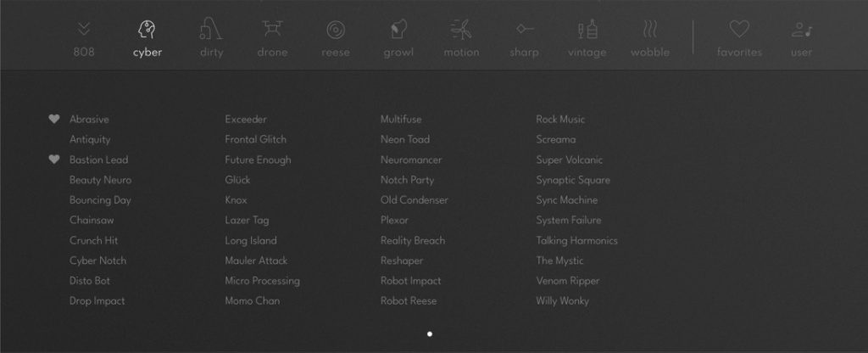Screen dimensions: 868x353
Task: Select the Reshaper preset
Action: 402,261
